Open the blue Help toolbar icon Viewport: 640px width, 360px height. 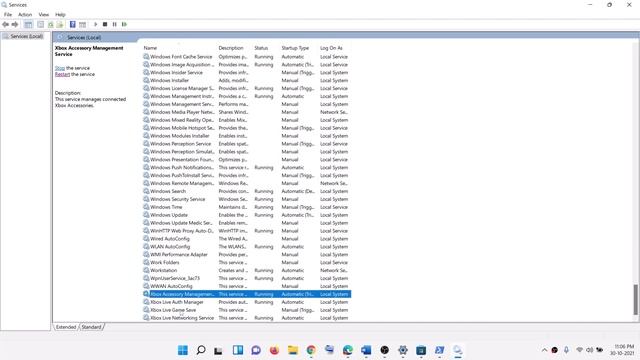pyautogui.click(x=73, y=24)
